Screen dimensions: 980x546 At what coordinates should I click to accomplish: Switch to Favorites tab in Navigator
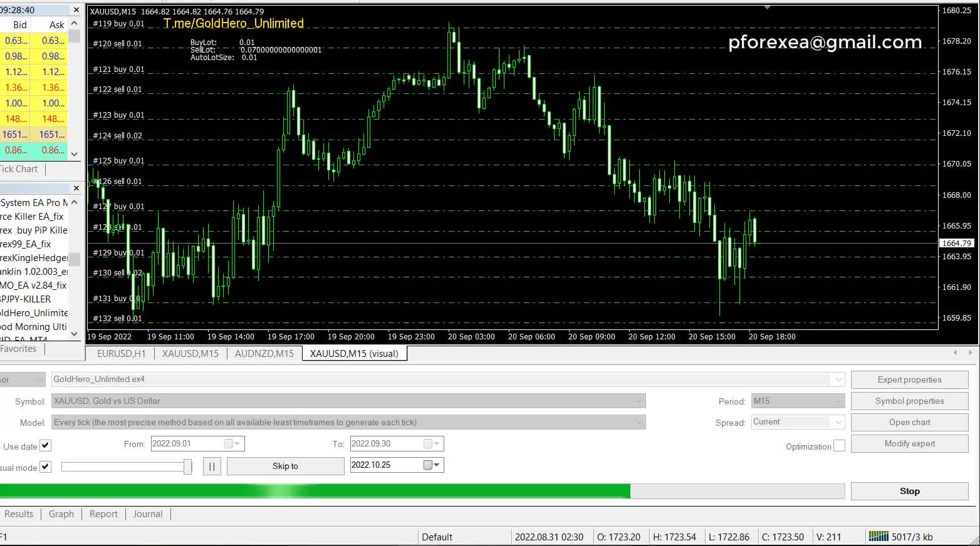(18, 349)
